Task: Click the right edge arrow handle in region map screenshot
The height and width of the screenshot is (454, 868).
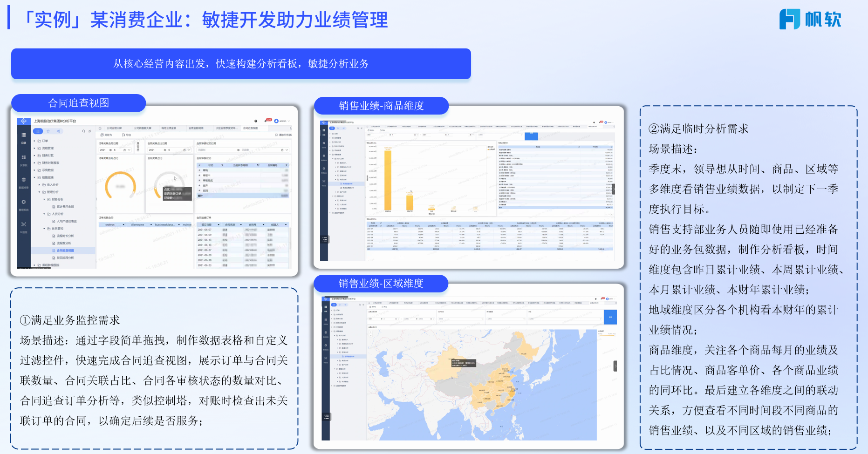Action: click(615, 366)
